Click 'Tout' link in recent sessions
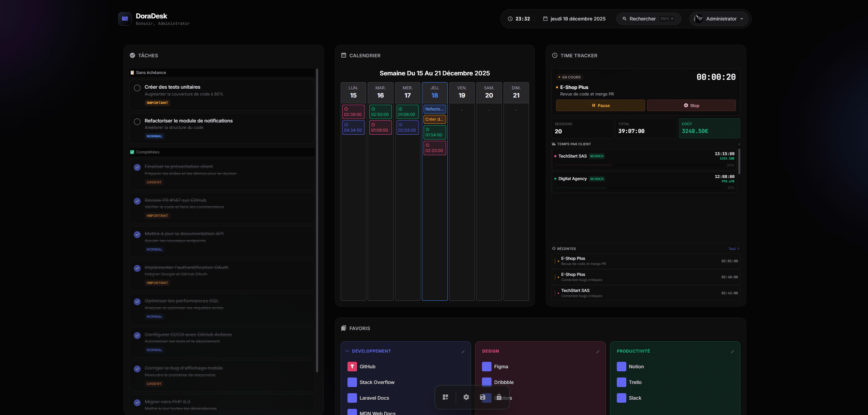Screen dimensions: 868x415 pyautogui.click(x=733, y=249)
